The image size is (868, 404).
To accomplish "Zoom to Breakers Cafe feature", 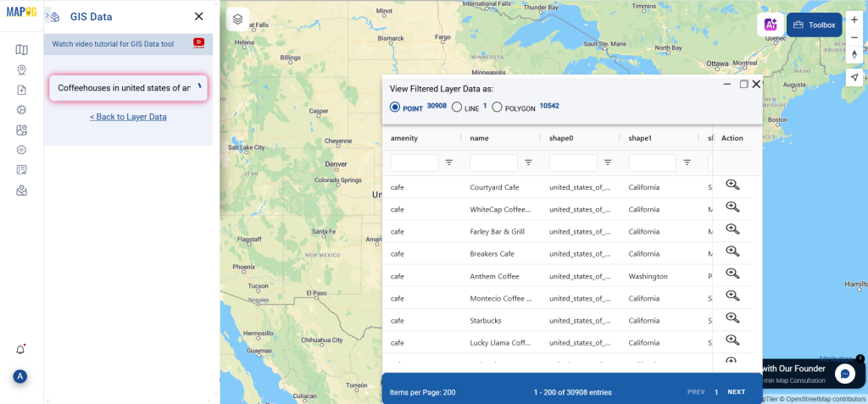I will pos(732,252).
